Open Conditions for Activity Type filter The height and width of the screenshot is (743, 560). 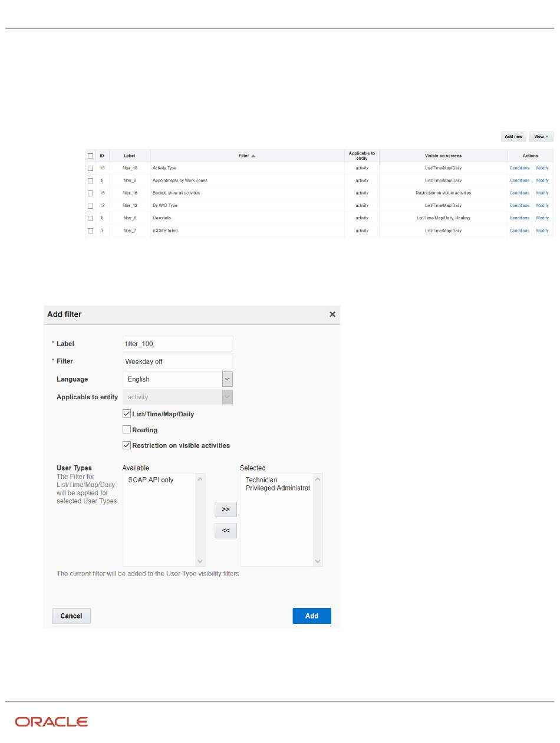[x=519, y=168]
